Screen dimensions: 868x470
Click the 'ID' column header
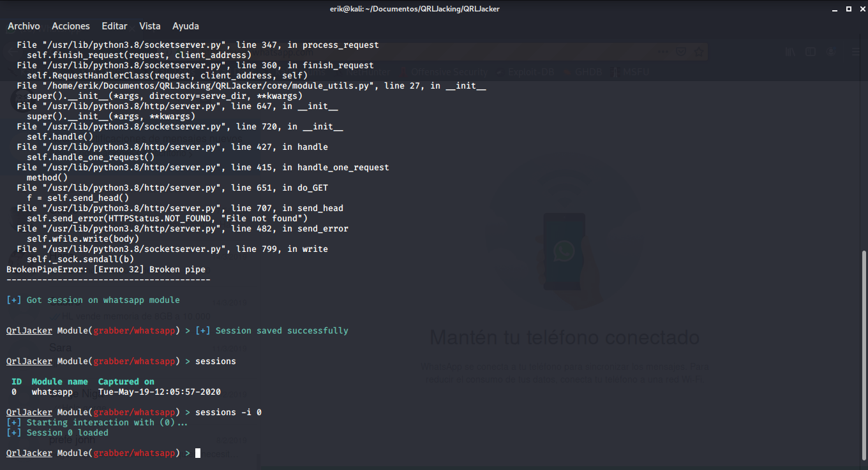17,381
